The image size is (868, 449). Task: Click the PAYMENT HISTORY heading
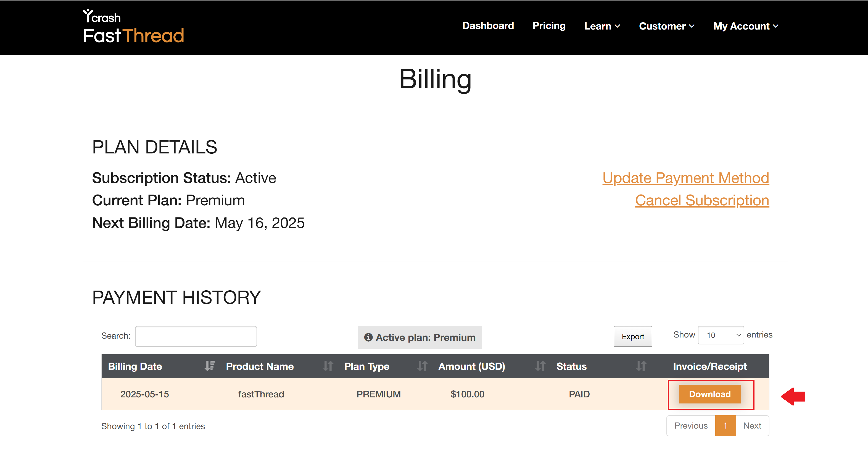pyautogui.click(x=176, y=297)
